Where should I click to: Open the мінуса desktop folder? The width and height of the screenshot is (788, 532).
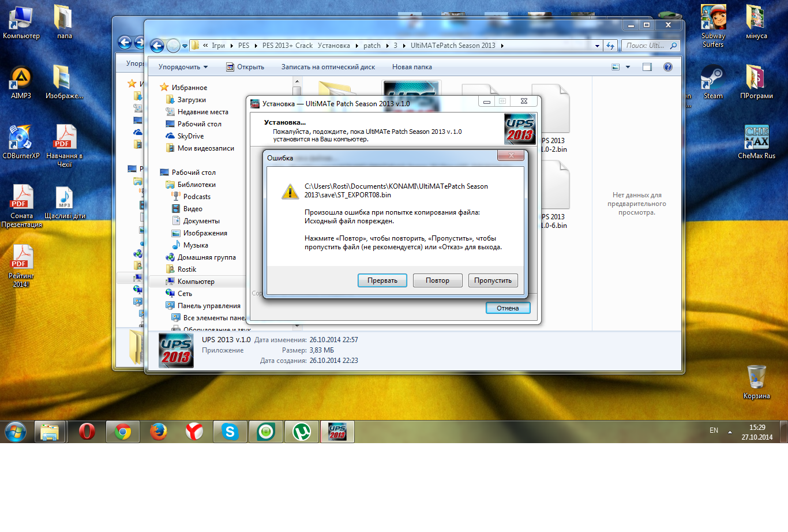tap(756, 23)
